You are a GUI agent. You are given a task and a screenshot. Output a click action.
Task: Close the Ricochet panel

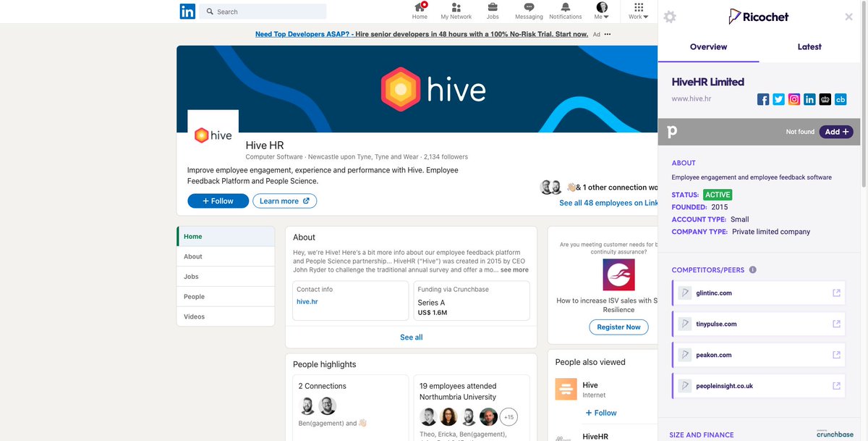pyautogui.click(x=849, y=17)
